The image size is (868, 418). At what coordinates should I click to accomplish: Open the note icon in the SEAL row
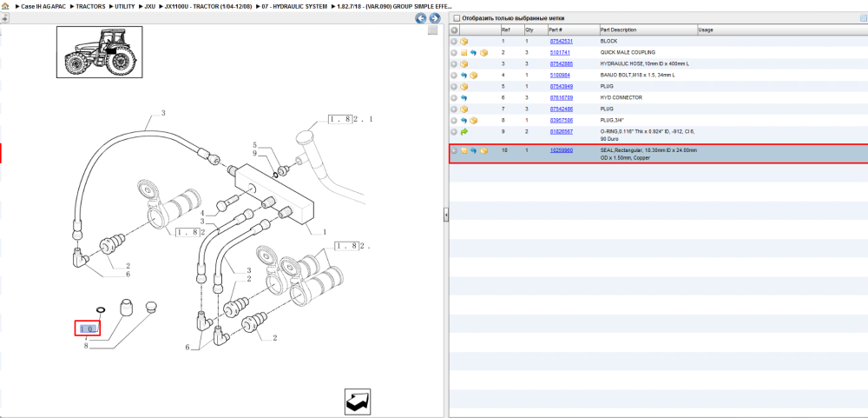pos(464,150)
